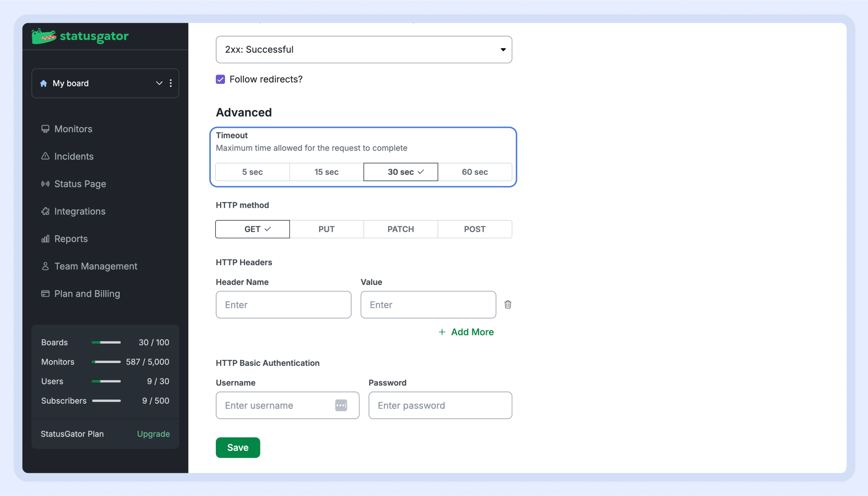Click the home icon beside My board
The height and width of the screenshot is (496, 868).
click(43, 83)
